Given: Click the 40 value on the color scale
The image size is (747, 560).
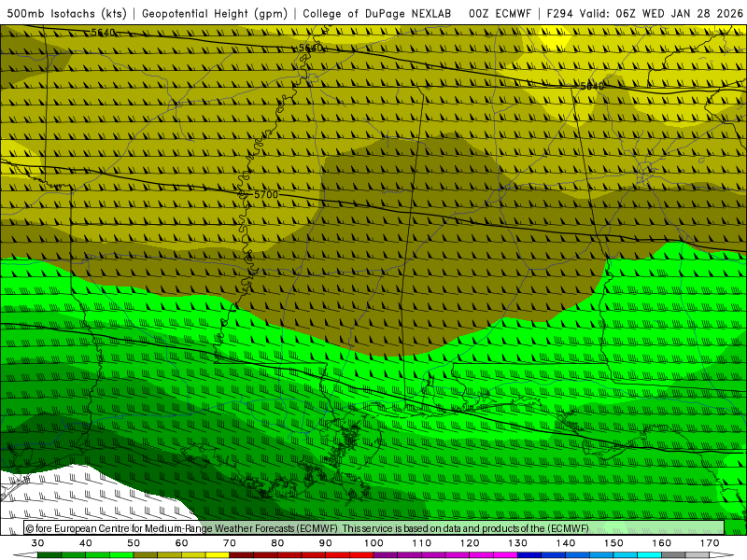Looking at the screenshot, I should tap(86, 543).
